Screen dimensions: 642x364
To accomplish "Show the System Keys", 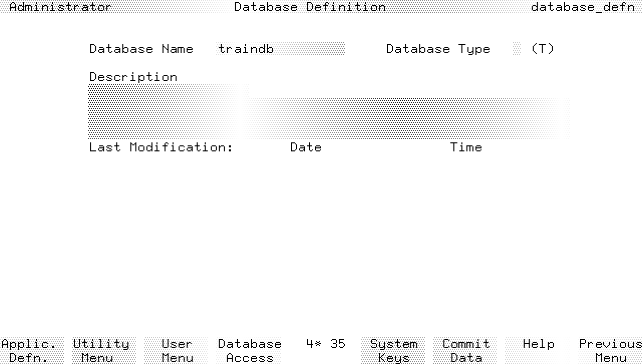I will 393,350.
